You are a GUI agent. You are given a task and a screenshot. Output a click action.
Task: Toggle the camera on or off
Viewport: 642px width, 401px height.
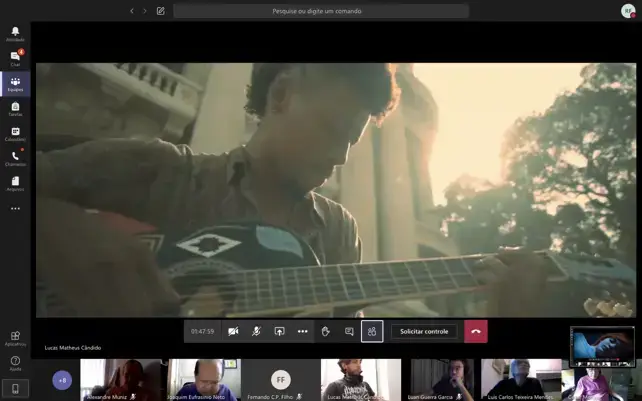[x=233, y=331]
